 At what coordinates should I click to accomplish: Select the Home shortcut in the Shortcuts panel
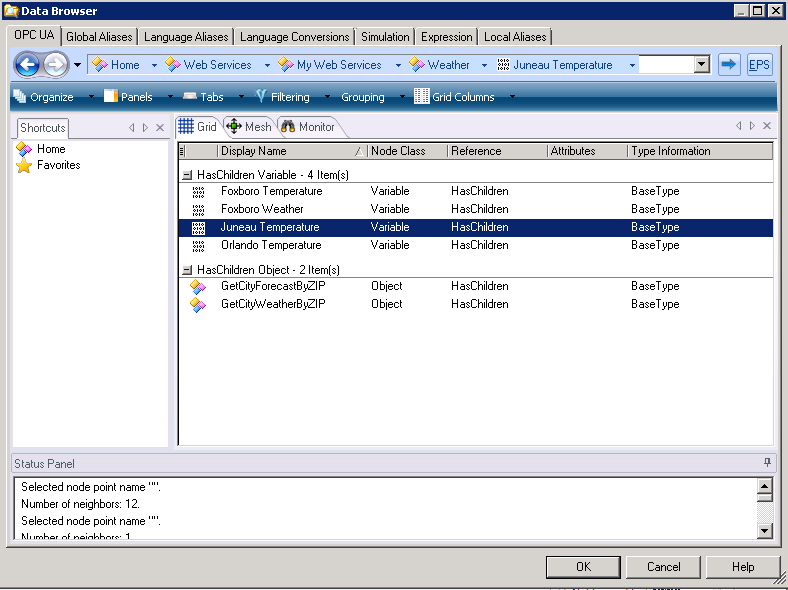point(24,149)
